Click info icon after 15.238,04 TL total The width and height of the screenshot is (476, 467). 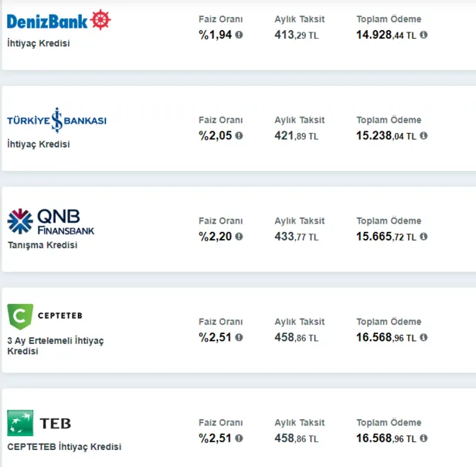pos(423,135)
